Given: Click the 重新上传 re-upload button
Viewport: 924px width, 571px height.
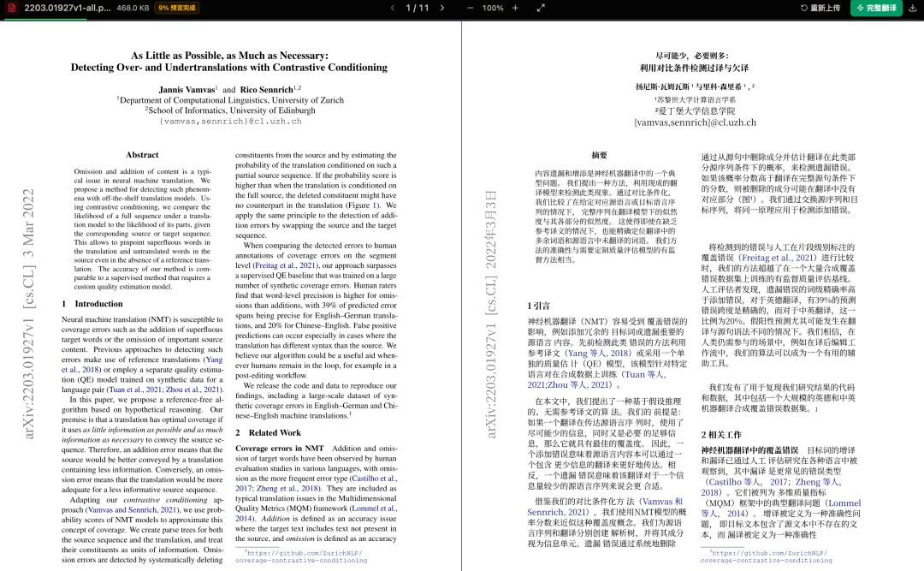Looking at the screenshot, I should 820,8.
